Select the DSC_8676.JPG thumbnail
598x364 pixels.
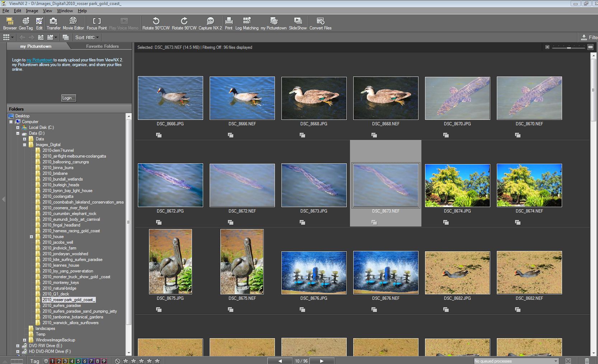coord(314,272)
